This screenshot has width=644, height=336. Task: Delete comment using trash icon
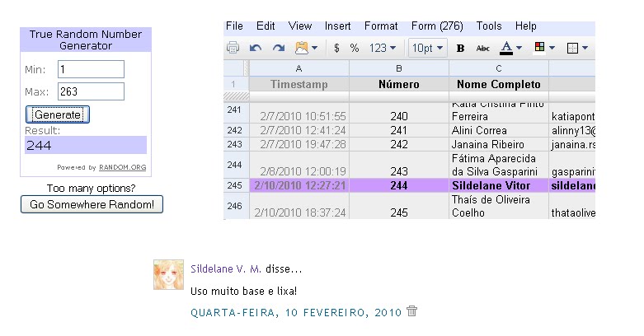412,311
